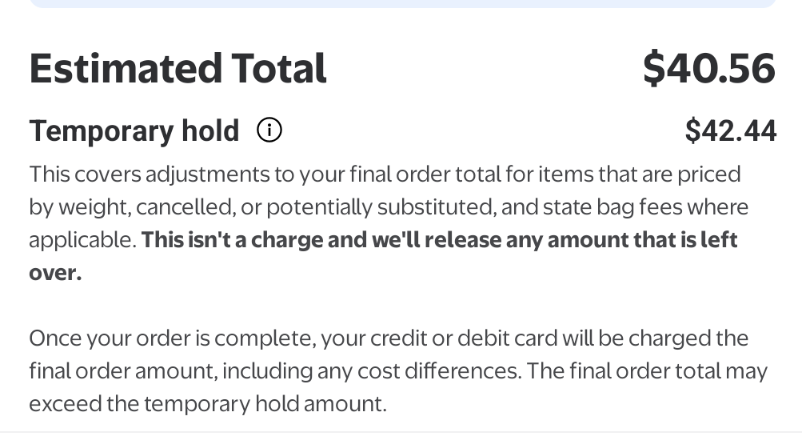Click the bold "release any amount" phrase
Screen dimensions: 802x445
click(x=534, y=241)
